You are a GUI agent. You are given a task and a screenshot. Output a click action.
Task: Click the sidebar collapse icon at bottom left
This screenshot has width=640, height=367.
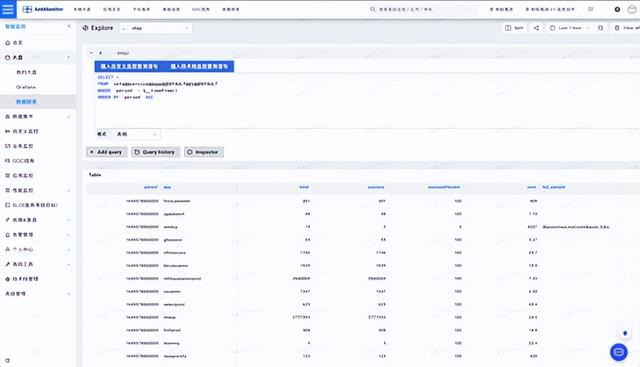point(7,360)
